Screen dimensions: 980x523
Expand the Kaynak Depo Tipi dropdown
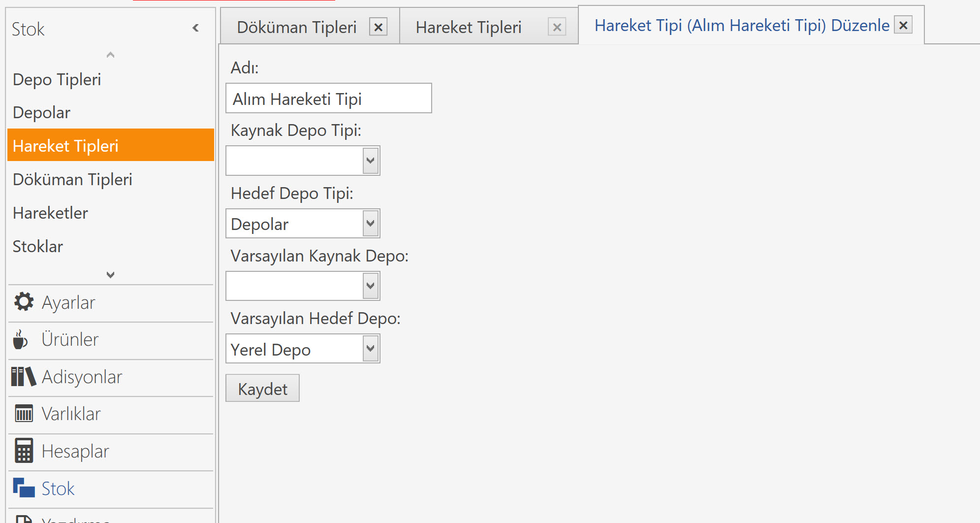point(371,161)
